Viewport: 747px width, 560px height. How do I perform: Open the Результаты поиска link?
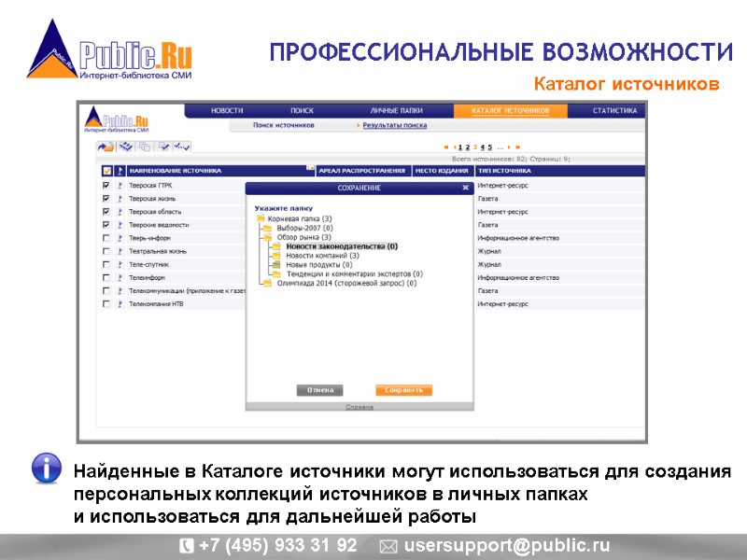(x=394, y=125)
